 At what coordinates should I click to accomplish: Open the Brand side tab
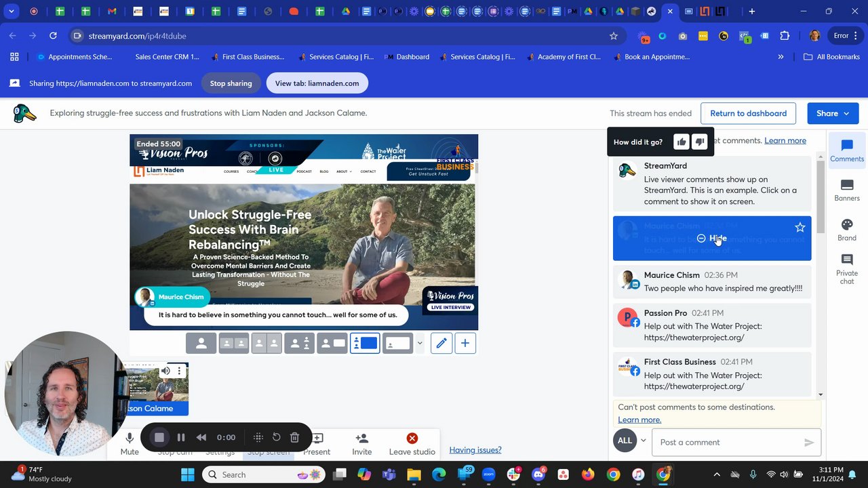pyautogui.click(x=847, y=230)
